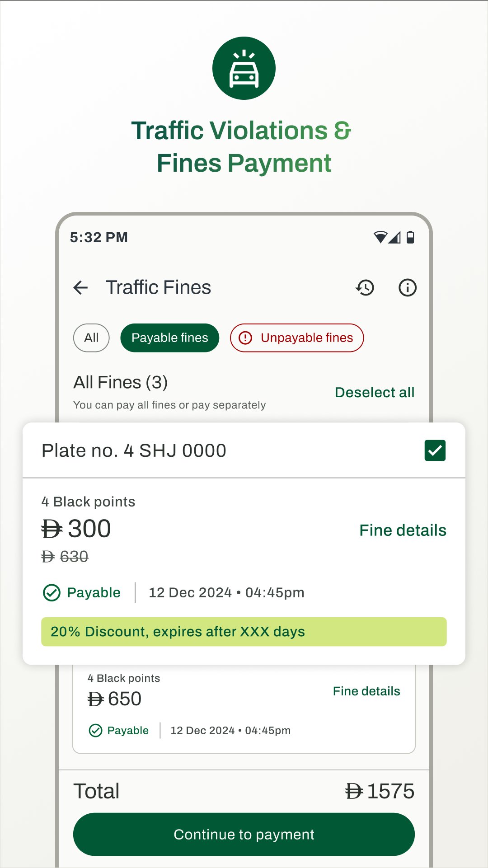488x868 pixels.
Task: Open Fine details for the 650 fine
Action: point(366,691)
